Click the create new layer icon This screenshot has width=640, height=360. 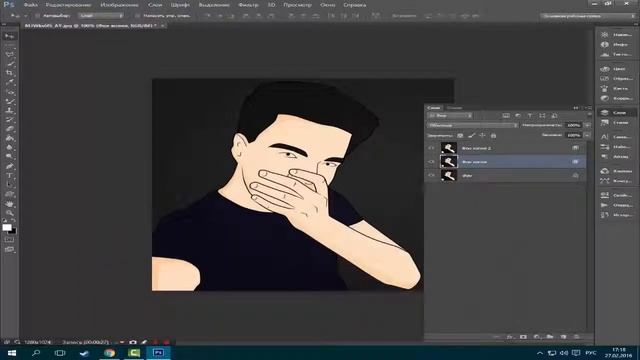563,337
